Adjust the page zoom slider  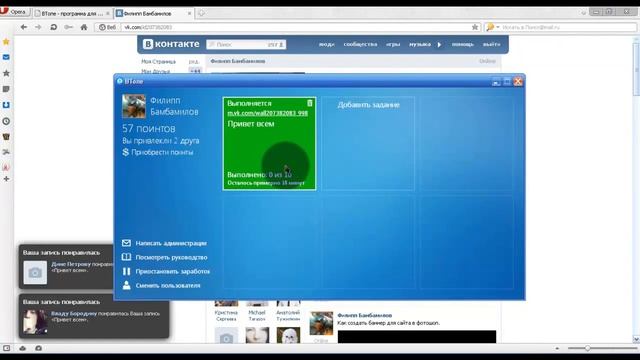pyautogui.click(x=587, y=348)
